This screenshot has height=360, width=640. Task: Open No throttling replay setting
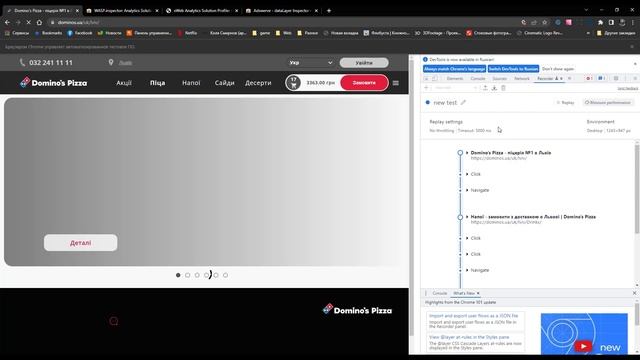point(442,131)
